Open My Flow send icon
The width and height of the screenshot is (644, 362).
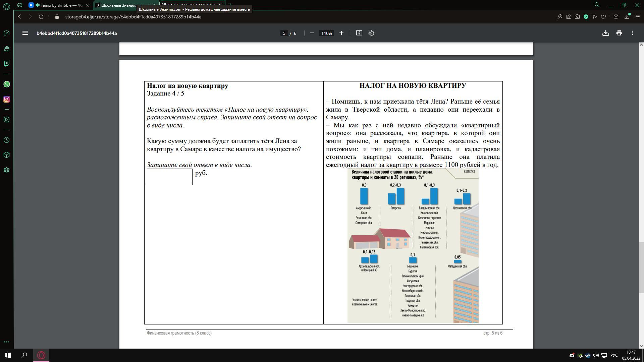click(x=595, y=17)
